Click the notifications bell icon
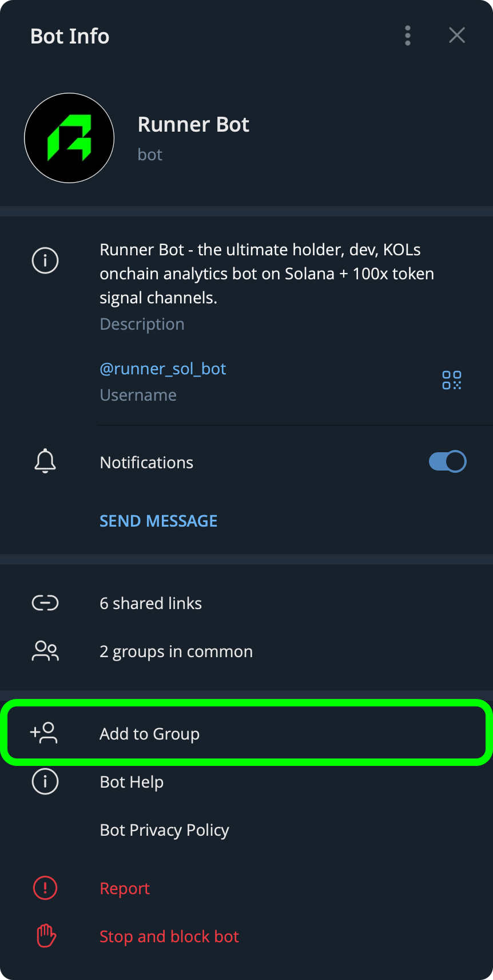The height and width of the screenshot is (980, 493). click(45, 461)
